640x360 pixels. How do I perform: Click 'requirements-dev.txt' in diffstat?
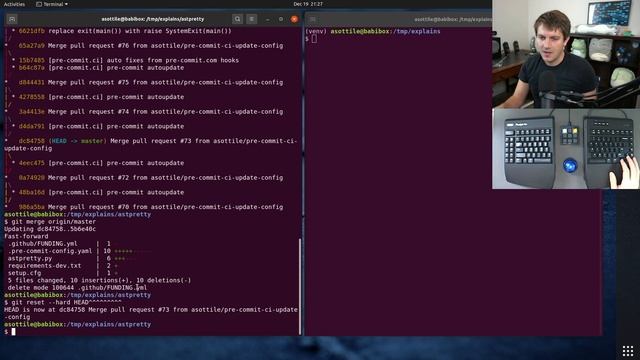44,266
